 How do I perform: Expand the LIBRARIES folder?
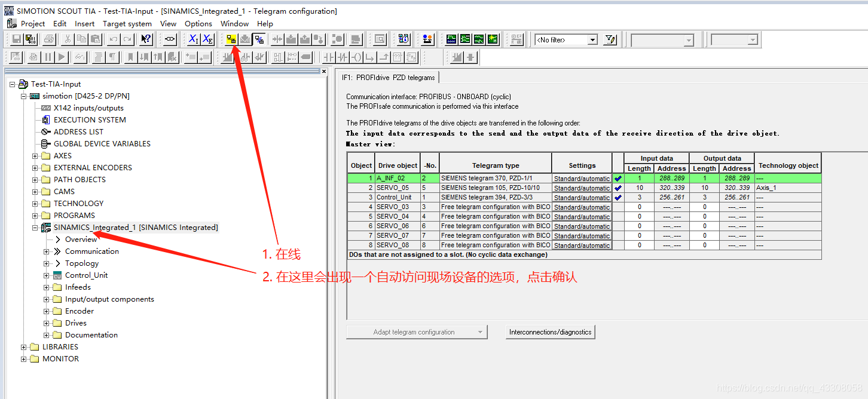24,347
